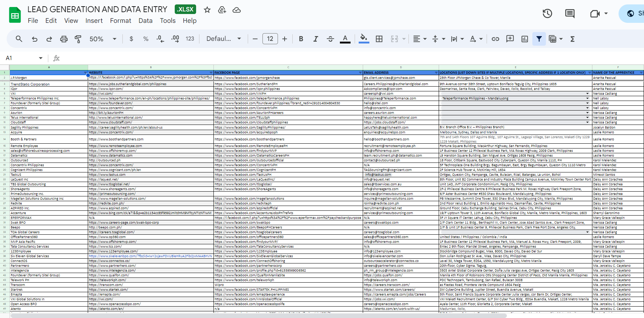Viewport: 644px width, 318px height.
Task: Open the borders tool
Action: (379, 39)
